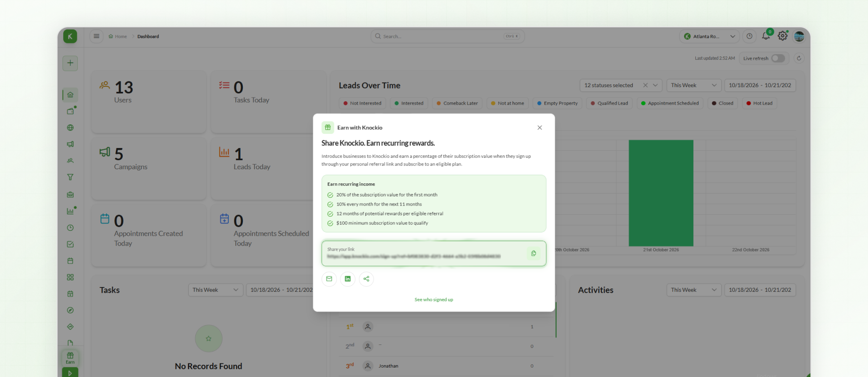868x377 pixels.
Task: Turn on the Live refresh switch
Action: [x=778, y=58]
